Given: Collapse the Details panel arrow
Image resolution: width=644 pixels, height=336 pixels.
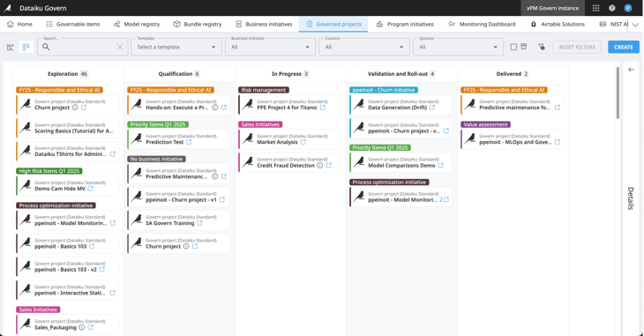Looking at the screenshot, I should (631, 70).
